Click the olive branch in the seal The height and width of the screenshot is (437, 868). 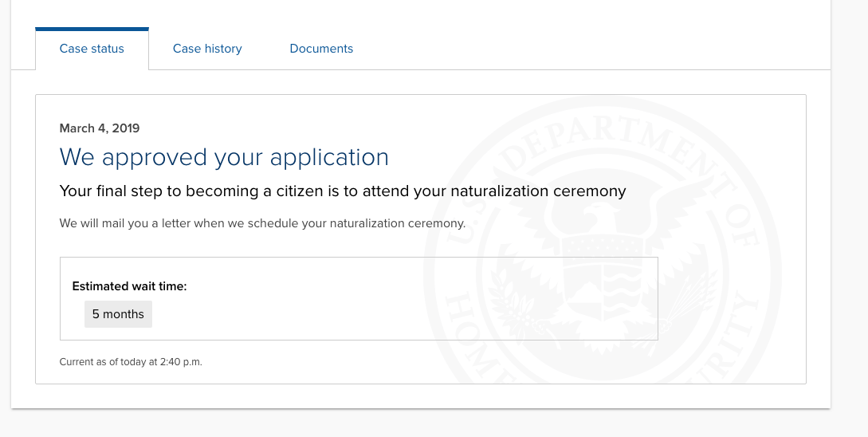(517, 307)
